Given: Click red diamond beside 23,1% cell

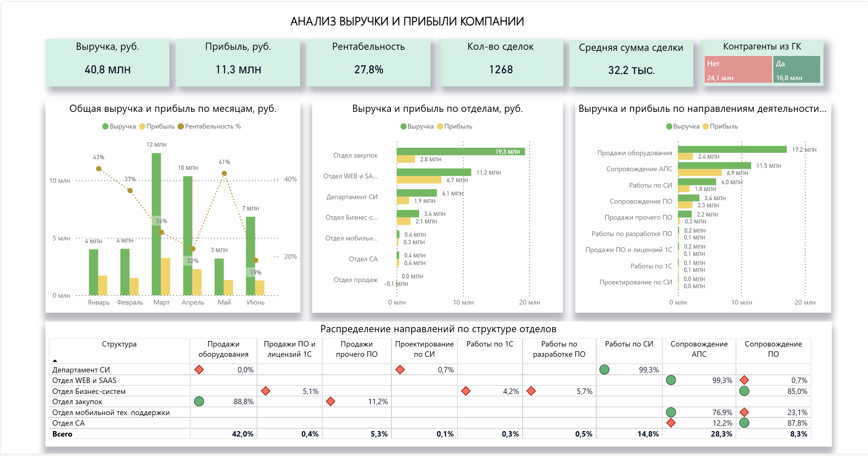Looking at the screenshot, I should [744, 412].
